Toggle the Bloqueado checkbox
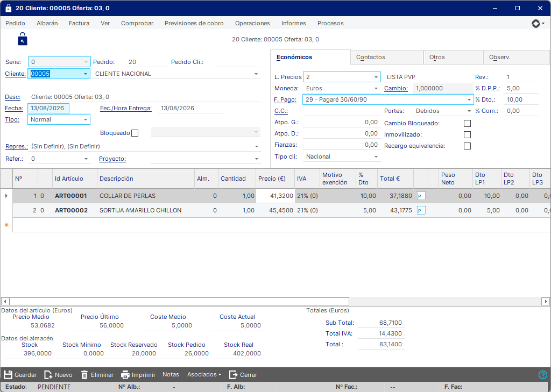 click(135, 133)
